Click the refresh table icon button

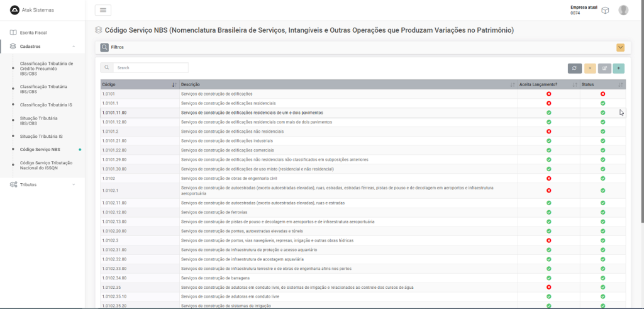574,68
